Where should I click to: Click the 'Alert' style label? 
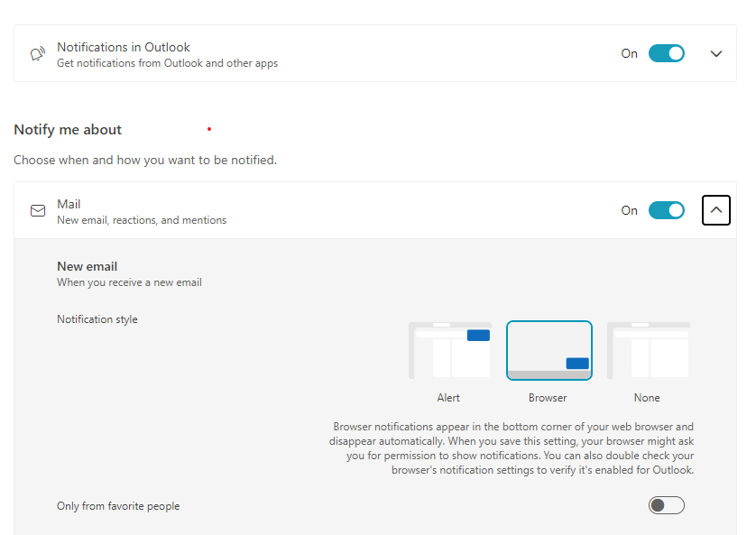pos(448,398)
